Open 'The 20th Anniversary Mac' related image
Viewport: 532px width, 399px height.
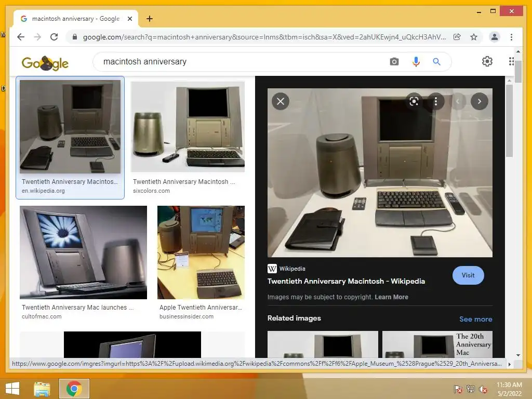[437, 344]
